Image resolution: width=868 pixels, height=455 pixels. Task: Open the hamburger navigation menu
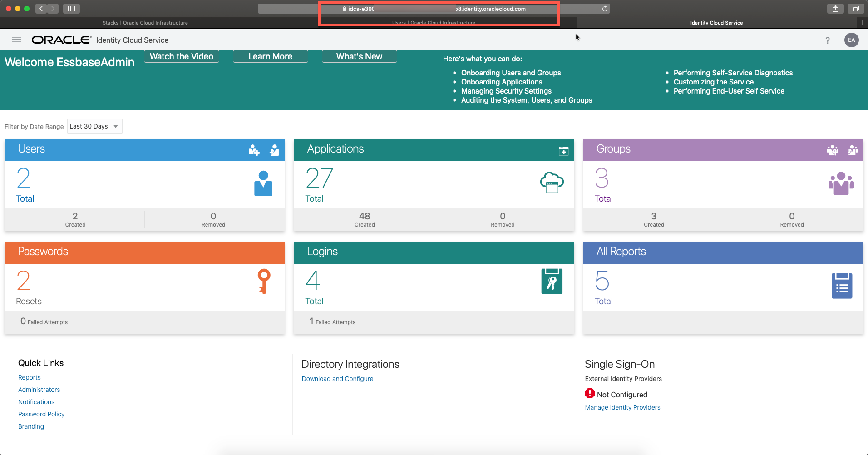click(x=17, y=40)
